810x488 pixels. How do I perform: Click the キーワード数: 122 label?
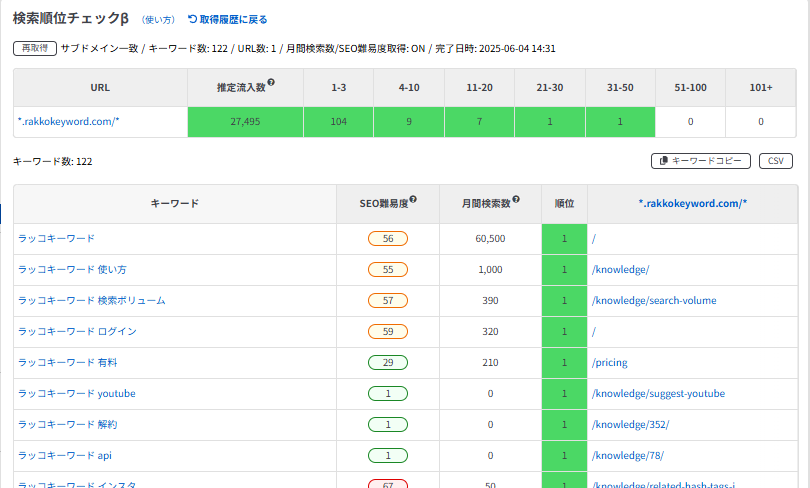pos(53,162)
